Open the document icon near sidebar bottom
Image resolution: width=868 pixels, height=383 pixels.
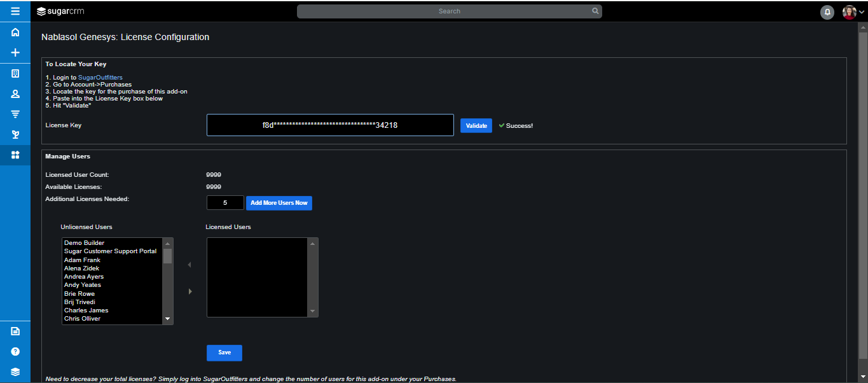(x=15, y=331)
